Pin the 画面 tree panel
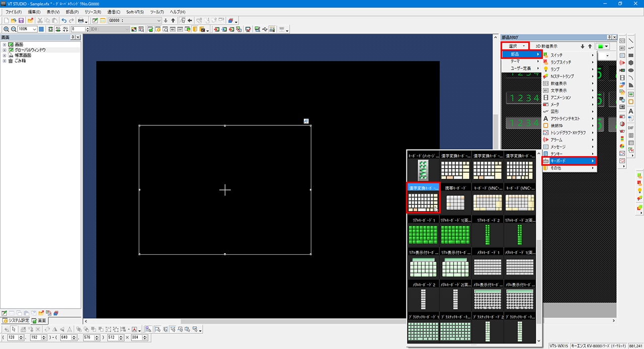 [72, 37]
